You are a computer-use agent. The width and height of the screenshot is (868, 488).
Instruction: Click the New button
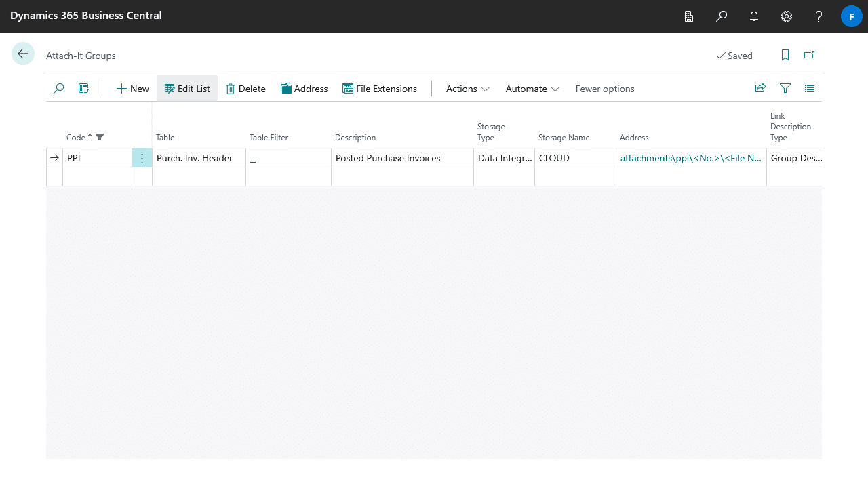[x=133, y=89]
